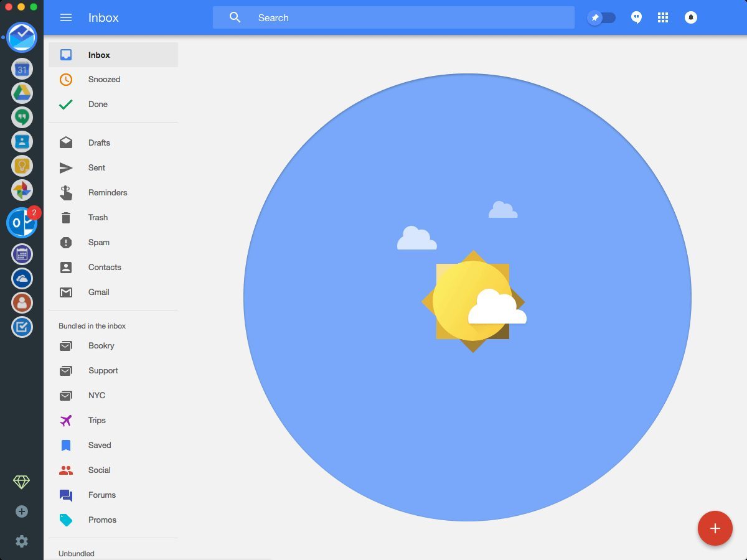This screenshot has width=747, height=560.
Task: Open the Drafts folder
Action: 113,143
